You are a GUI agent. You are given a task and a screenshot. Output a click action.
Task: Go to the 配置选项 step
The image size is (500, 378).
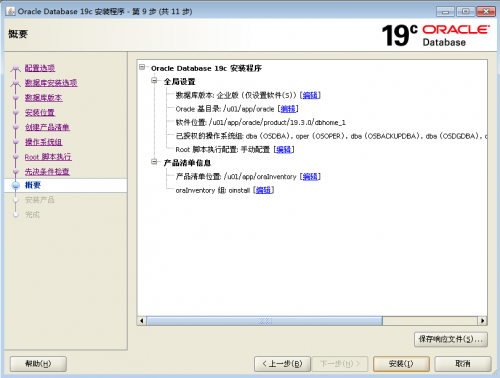(40, 68)
